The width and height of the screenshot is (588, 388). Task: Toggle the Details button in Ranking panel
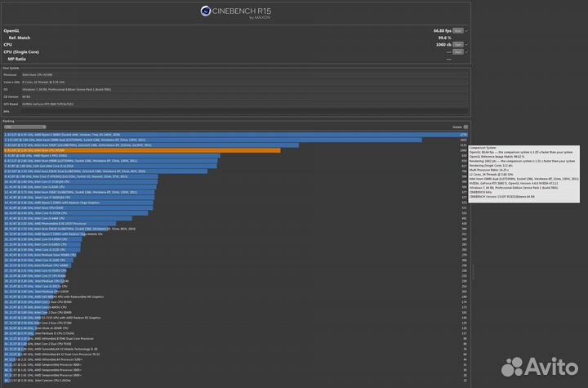point(465,127)
